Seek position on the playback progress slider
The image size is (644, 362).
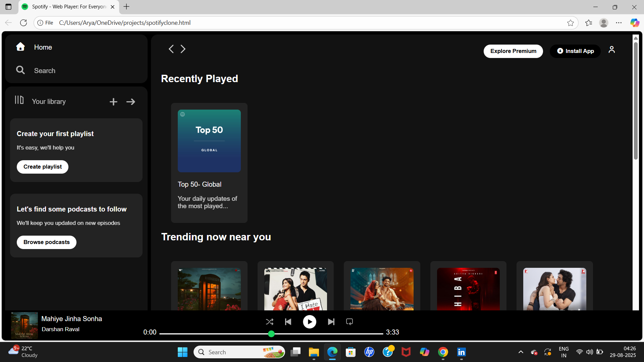pyautogui.click(x=272, y=334)
